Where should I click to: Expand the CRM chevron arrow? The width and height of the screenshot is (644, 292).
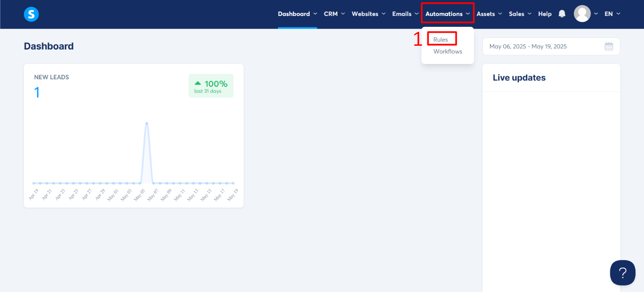(x=343, y=14)
